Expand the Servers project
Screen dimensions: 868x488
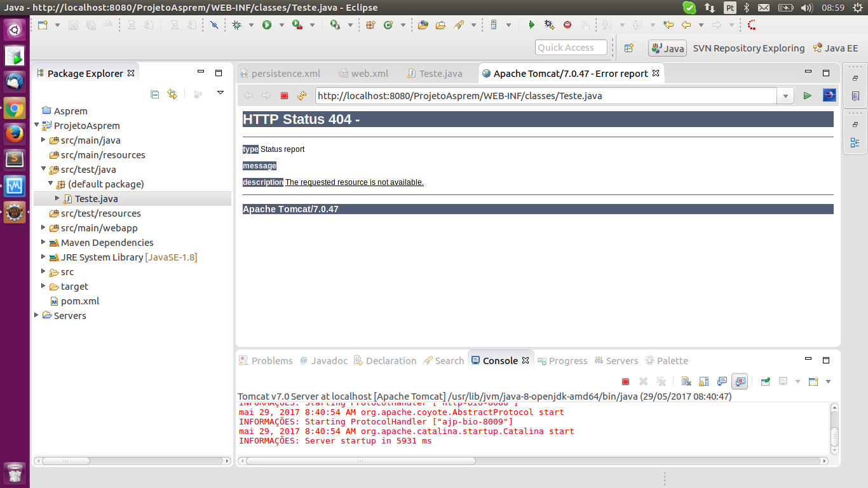pos(37,315)
